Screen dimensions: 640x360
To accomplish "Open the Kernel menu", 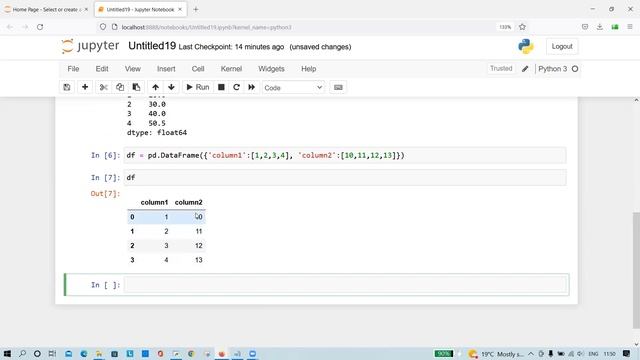I will (x=231, y=69).
